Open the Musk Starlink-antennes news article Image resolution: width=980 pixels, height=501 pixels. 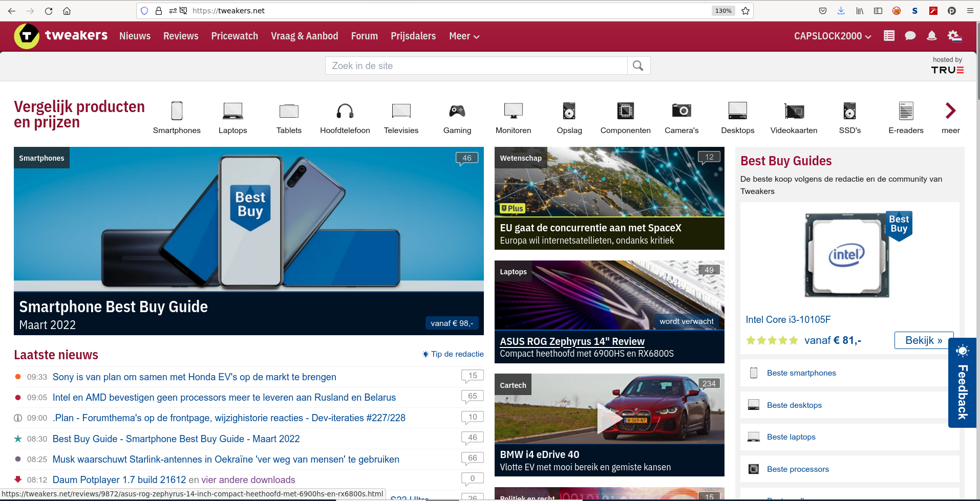(226, 460)
